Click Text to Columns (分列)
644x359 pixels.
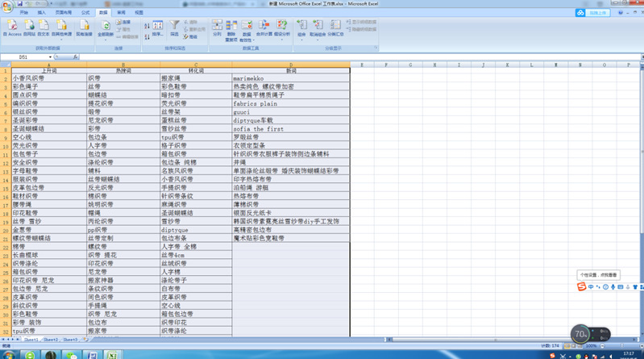point(218,28)
